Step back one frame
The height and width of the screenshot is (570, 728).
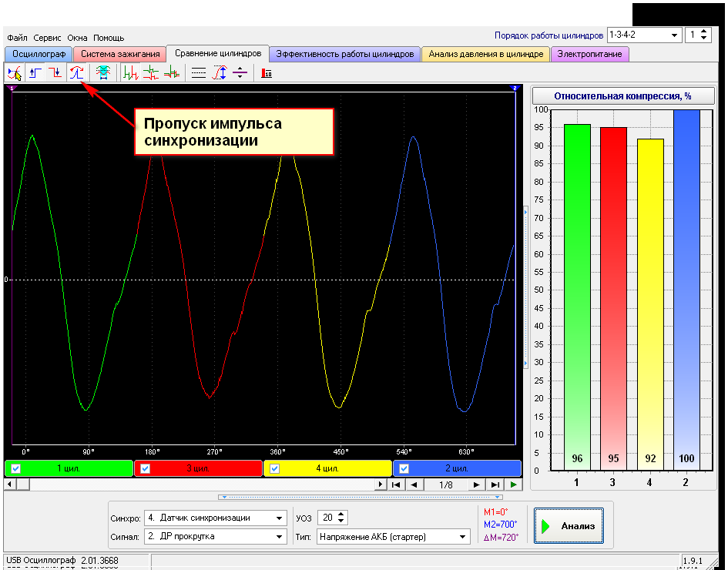[414, 484]
